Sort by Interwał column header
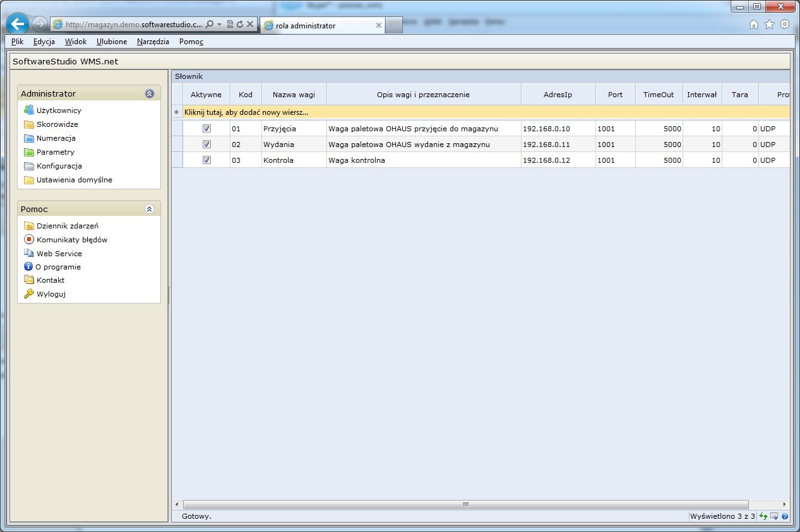 click(702, 95)
